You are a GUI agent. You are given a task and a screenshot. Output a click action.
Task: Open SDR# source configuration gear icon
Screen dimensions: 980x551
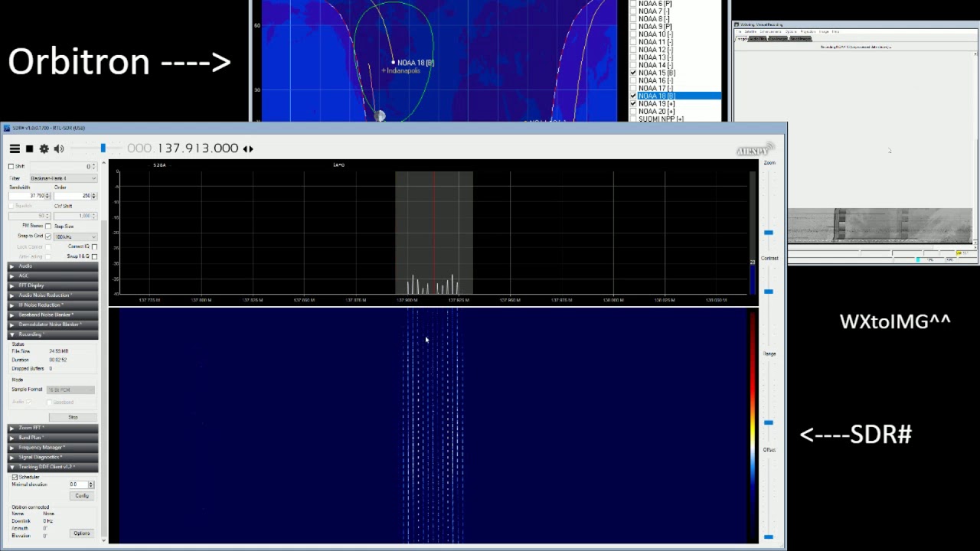pos(44,148)
